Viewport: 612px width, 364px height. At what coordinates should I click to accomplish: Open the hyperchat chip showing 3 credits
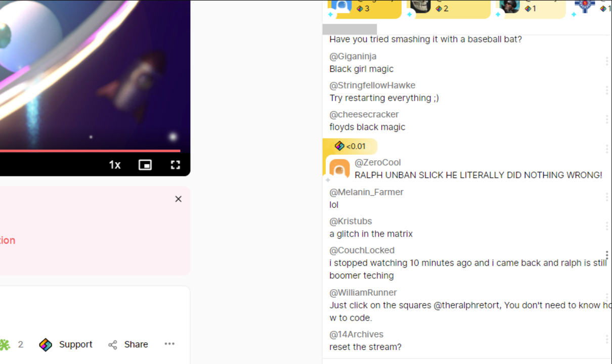pyautogui.click(x=364, y=9)
